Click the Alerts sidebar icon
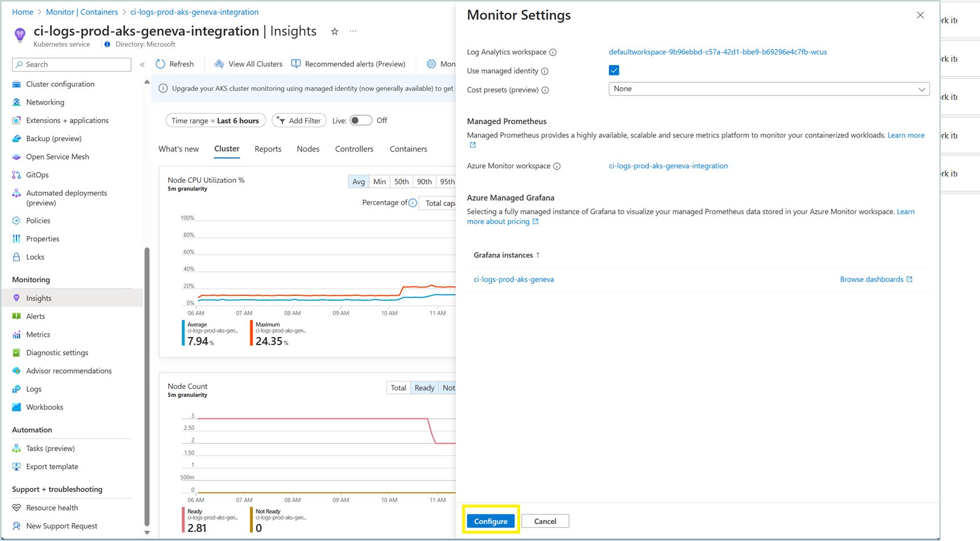Viewport: 980px width, 541px height. pyautogui.click(x=16, y=316)
